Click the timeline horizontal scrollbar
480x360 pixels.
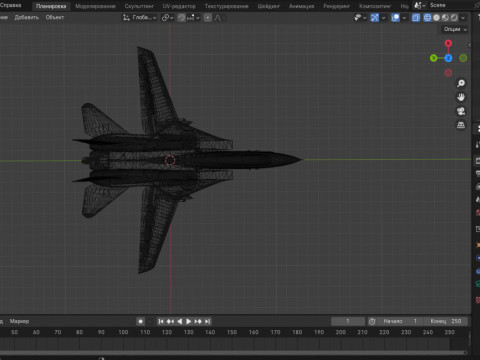[x=233, y=352]
